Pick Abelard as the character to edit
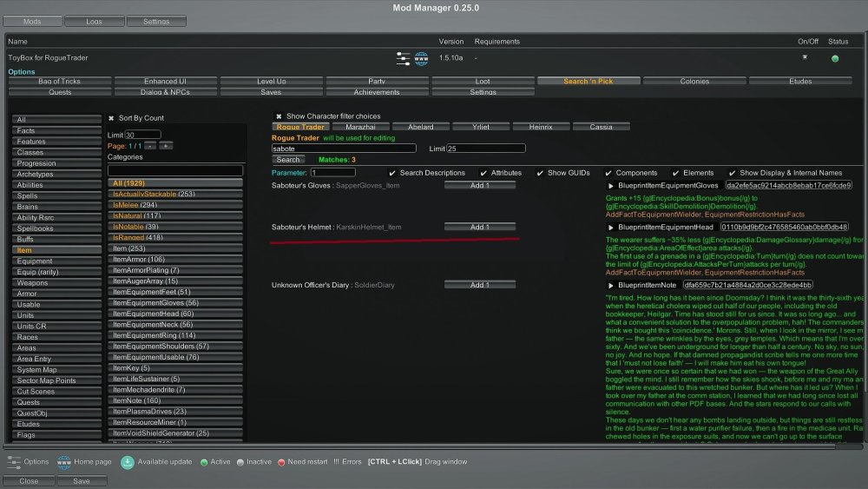The width and height of the screenshot is (868, 489). (420, 127)
